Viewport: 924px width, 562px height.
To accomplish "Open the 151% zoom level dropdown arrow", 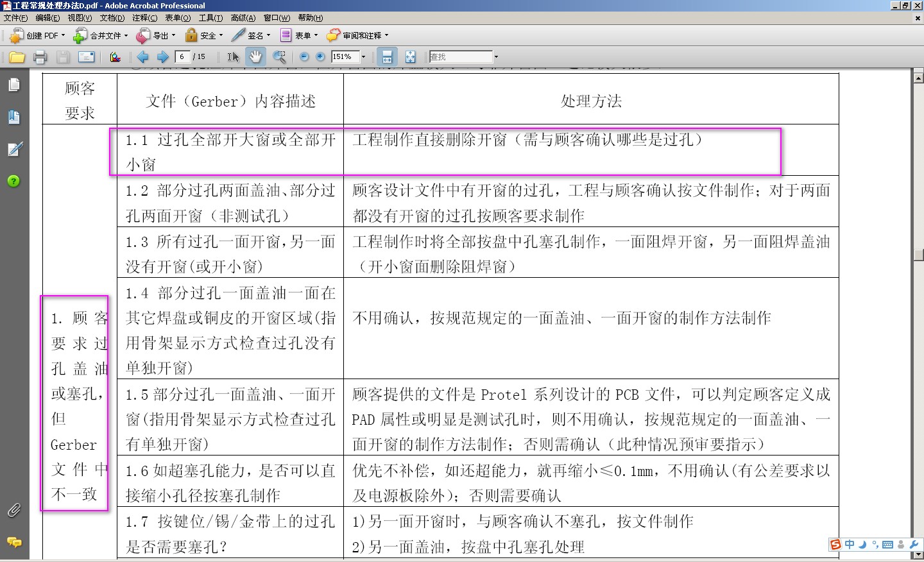I will tap(364, 57).
